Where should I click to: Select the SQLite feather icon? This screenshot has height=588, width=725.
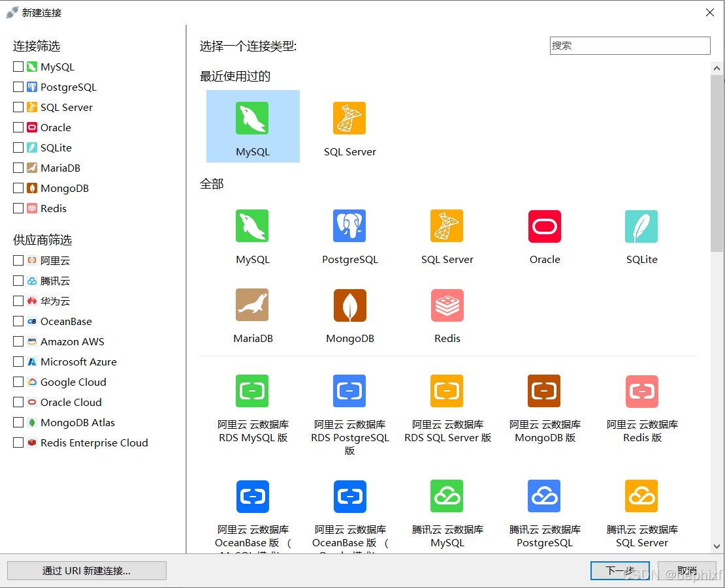(641, 226)
